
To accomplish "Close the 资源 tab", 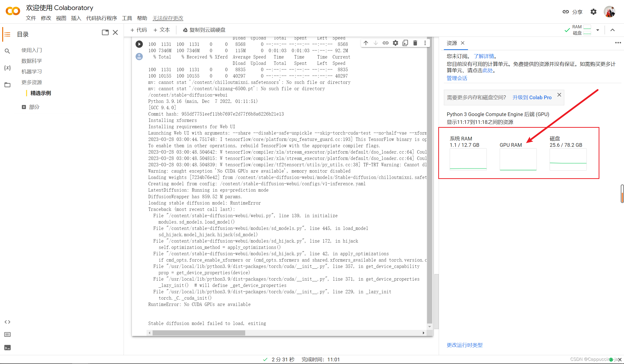I will click(463, 43).
